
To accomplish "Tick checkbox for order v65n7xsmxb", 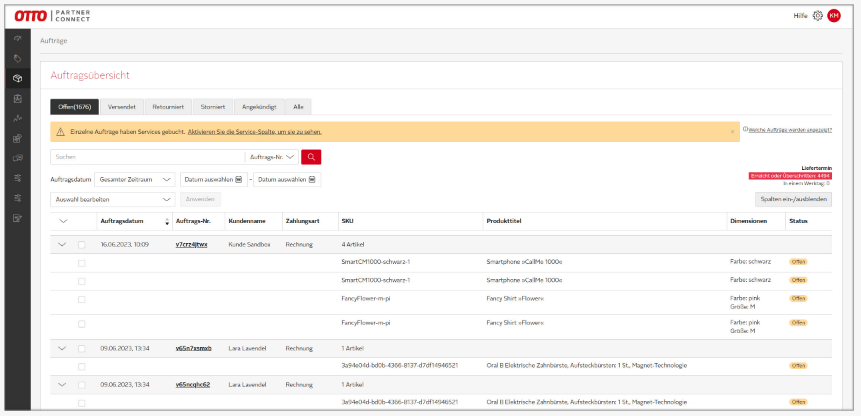I will tap(81, 348).
